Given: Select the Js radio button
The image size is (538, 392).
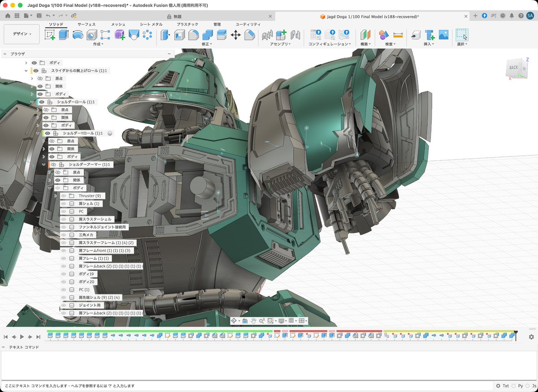Looking at the screenshot, I should click(529, 386).
